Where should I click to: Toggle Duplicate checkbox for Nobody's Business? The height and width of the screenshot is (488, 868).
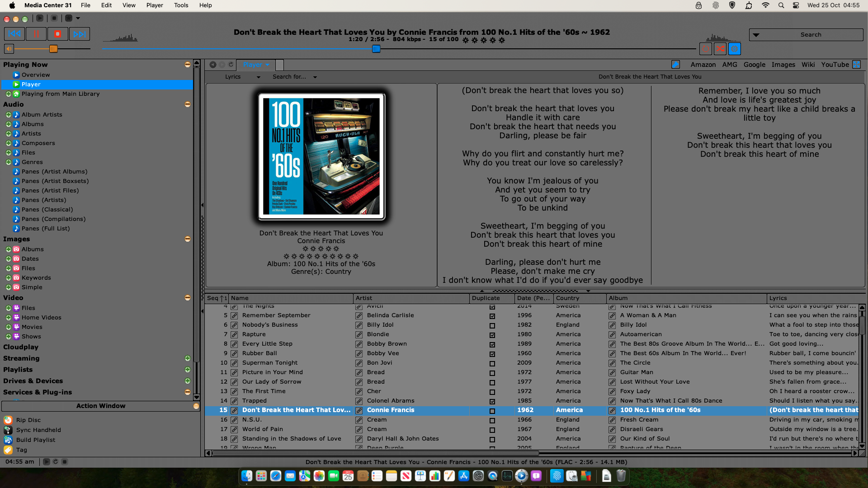[492, 326]
